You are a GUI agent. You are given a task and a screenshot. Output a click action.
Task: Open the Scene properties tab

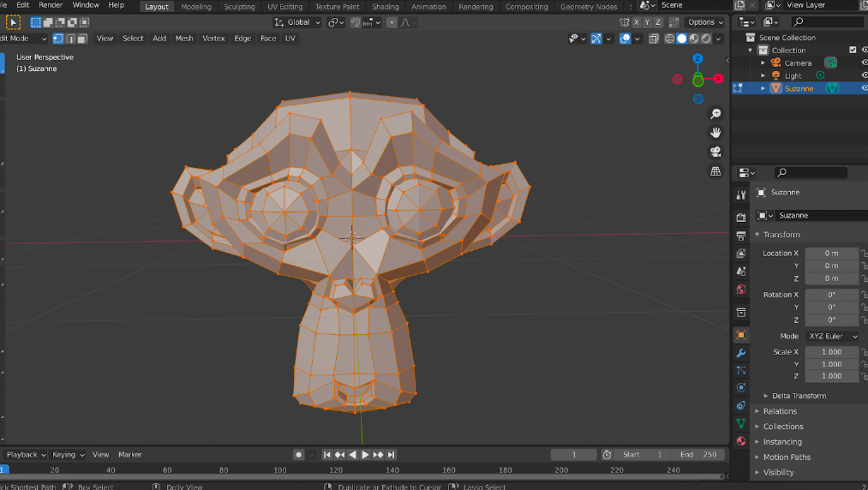click(x=741, y=272)
